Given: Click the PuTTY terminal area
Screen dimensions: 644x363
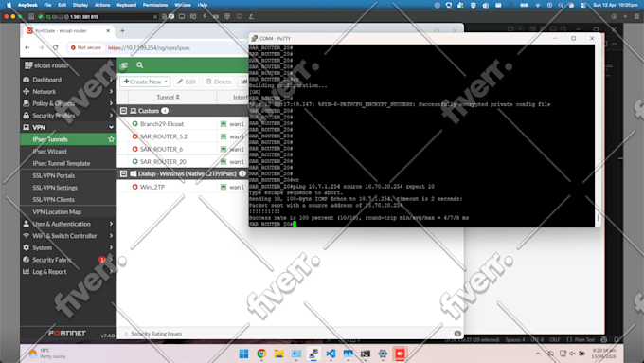Looking at the screenshot, I should tap(421, 136).
